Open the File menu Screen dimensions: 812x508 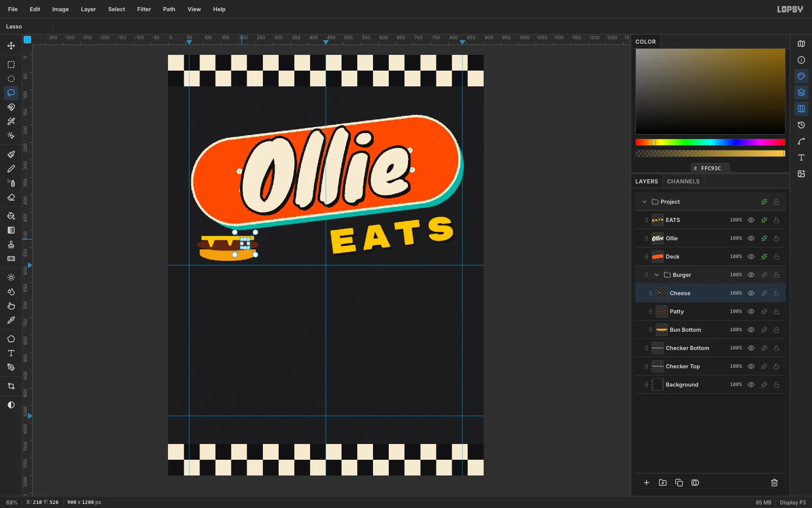coord(13,9)
